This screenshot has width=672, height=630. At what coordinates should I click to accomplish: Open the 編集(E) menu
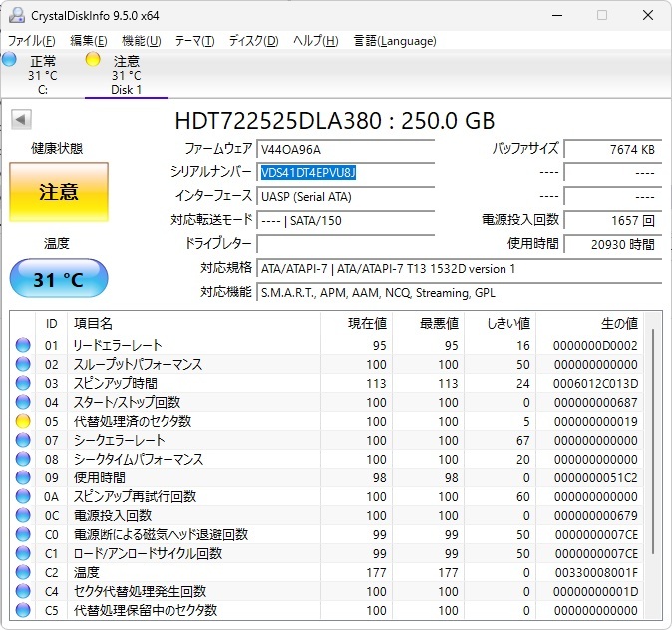(x=89, y=41)
